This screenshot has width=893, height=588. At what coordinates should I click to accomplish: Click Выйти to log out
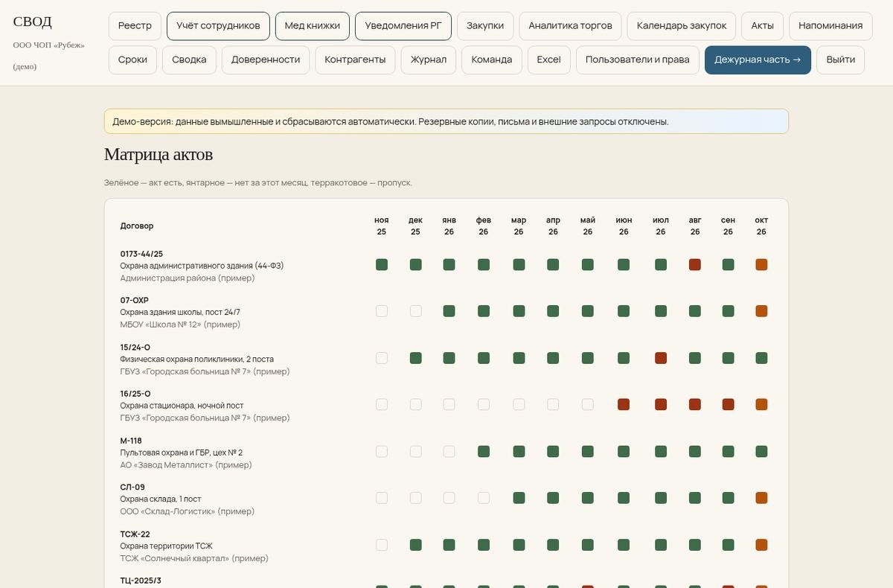pos(841,60)
